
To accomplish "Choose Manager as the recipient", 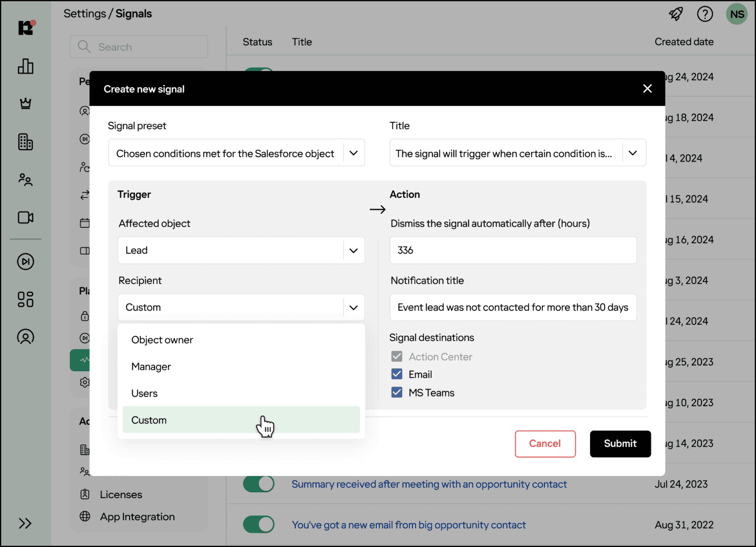I will click(x=151, y=366).
